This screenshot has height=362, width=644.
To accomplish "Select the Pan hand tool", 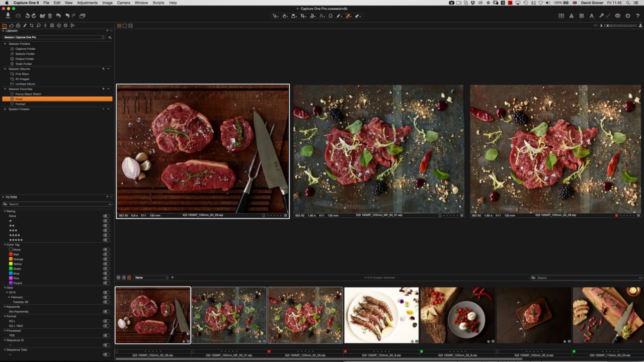I will click(x=285, y=16).
